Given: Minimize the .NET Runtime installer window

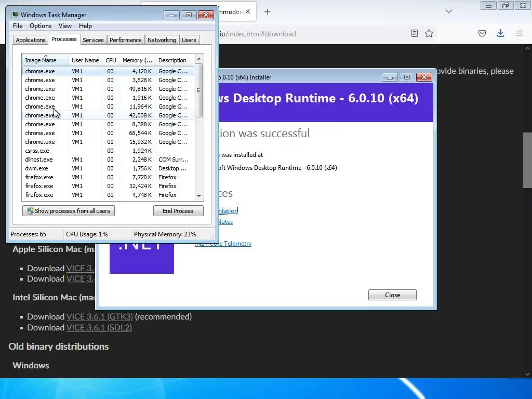Looking at the screenshot, I should (390, 77).
